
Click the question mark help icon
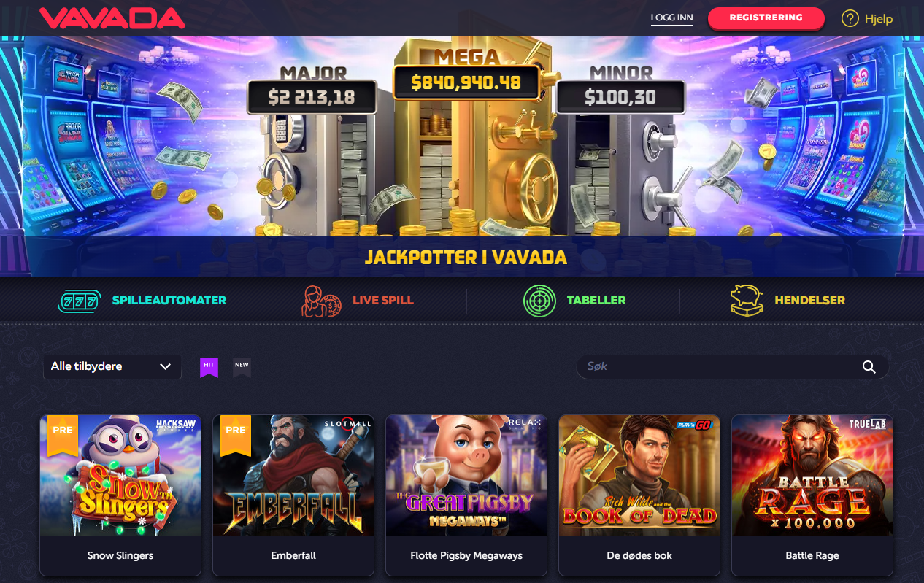(850, 19)
